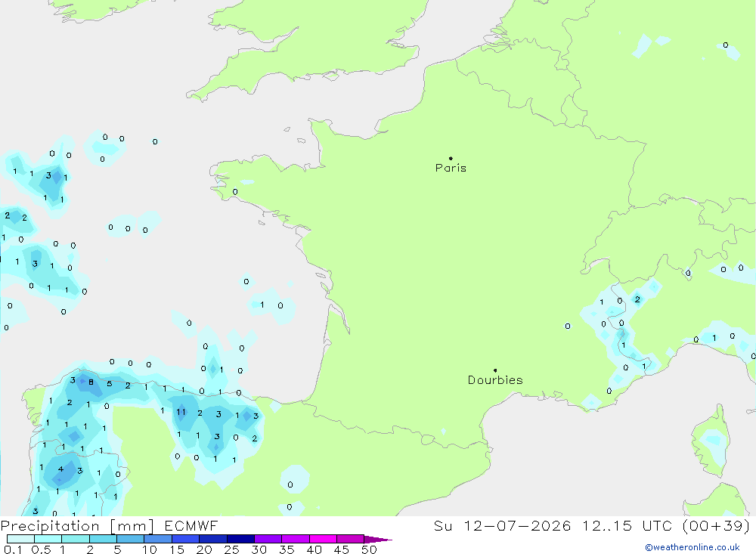Select the Dourbies place label
Viewport: 756px width, 554px height.
click(x=495, y=380)
